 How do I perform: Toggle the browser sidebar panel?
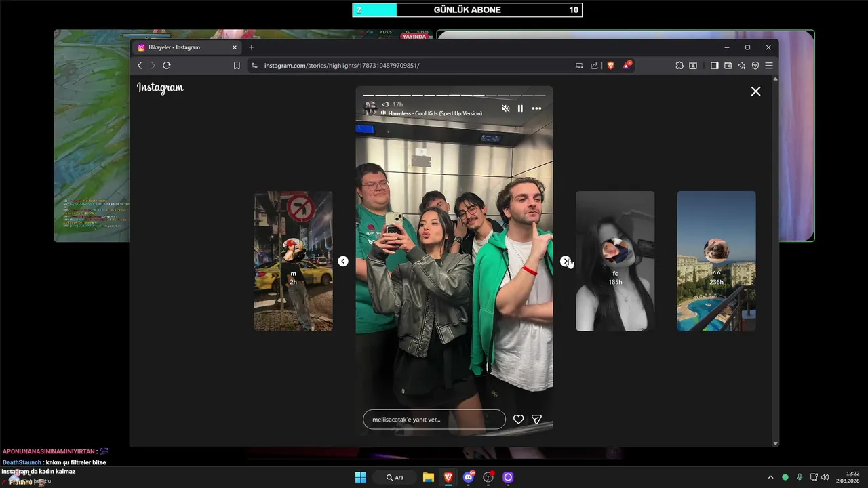tap(714, 66)
